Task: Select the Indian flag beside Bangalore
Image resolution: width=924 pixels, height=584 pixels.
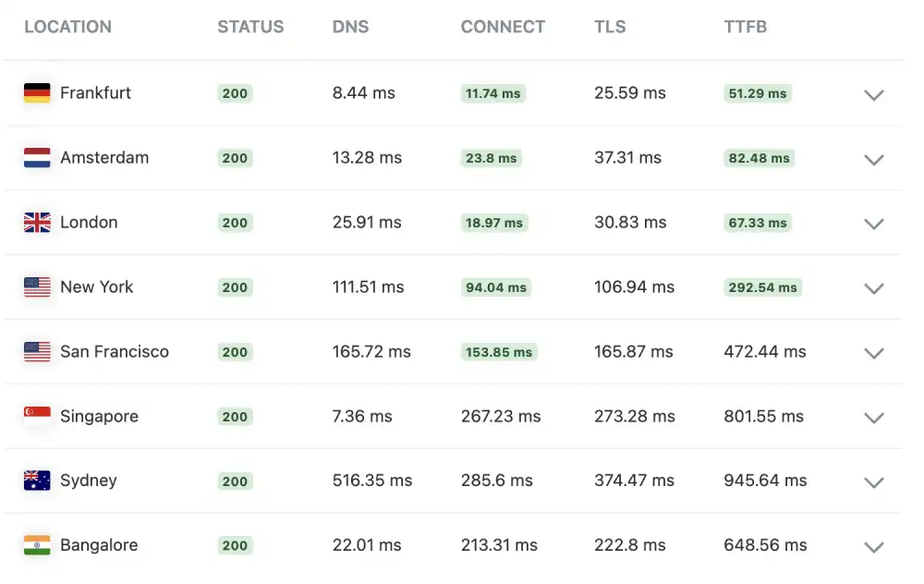Action: (35, 545)
